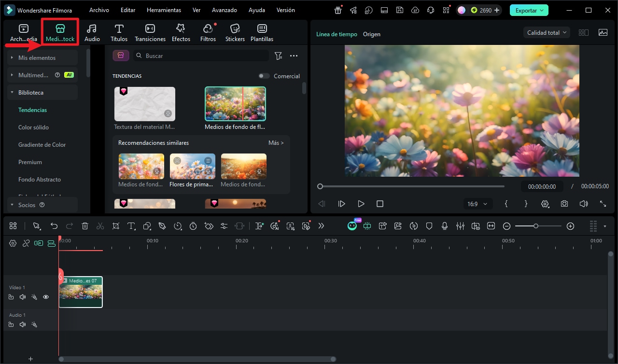This screenshot has height=364, width=618.
Task: Open the Archivo menu
Action: click(99, 10)
